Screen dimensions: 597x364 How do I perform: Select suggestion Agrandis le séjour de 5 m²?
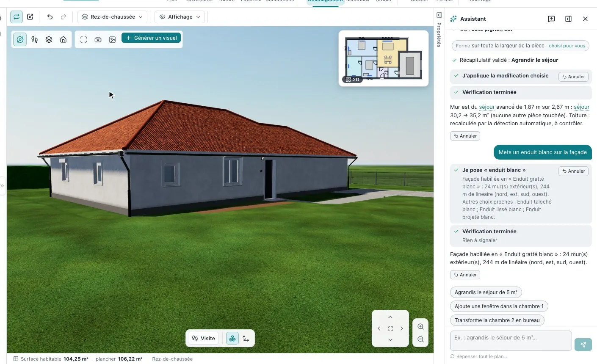(486, 292)
